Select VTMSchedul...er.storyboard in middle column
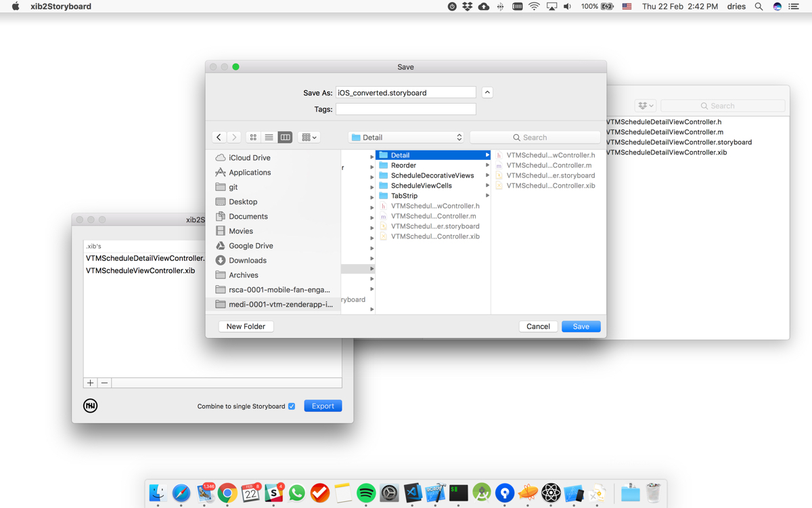 (x=435, y=226)
